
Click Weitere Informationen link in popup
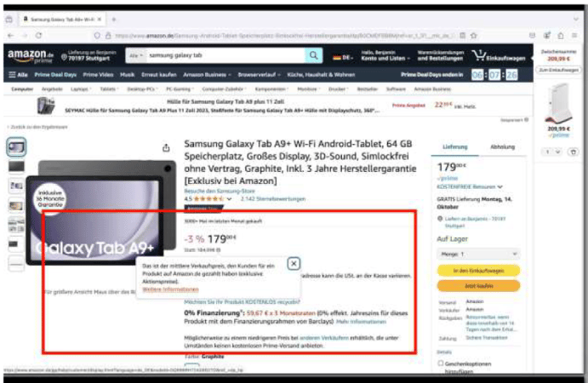click(x=171, y=289)
